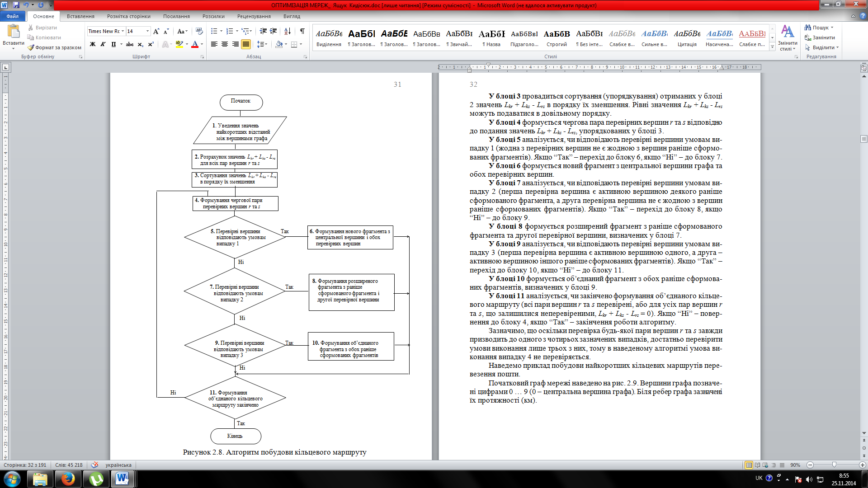The image size is (868, 488).
Task: Open highlight color dropdown arrow
Action: pos(186,44)
